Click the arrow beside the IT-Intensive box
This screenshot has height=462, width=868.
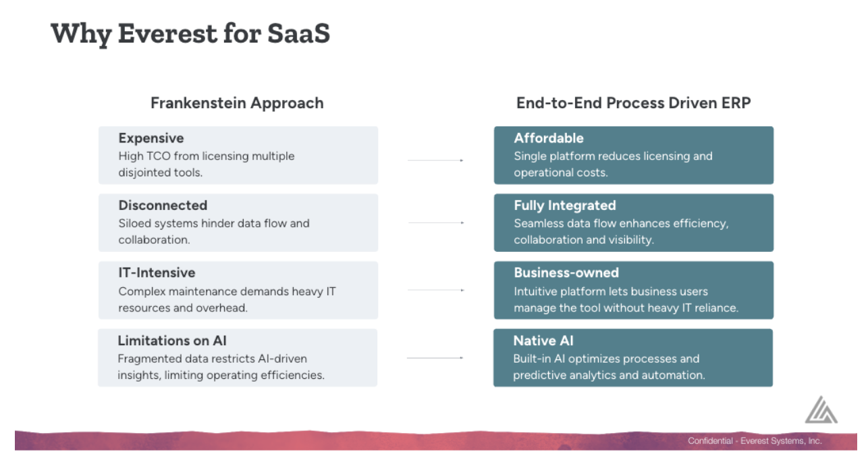coord(435,290)
